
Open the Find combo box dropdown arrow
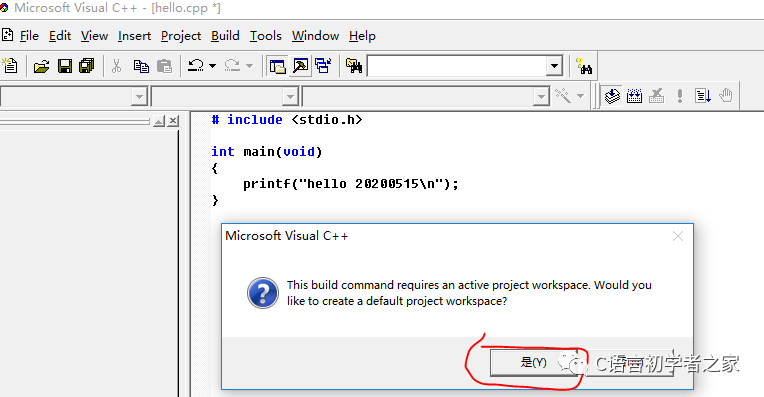click(554, 66)
